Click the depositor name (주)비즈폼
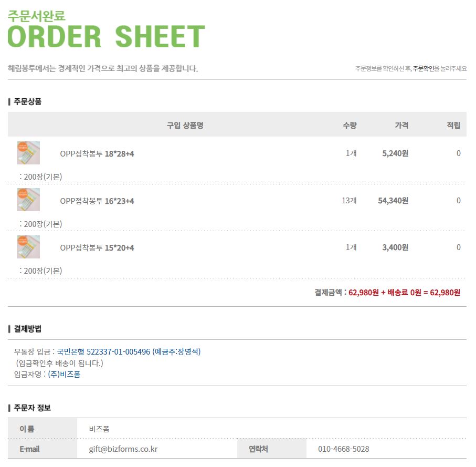The image size is (476, 467). click(64, 375)
